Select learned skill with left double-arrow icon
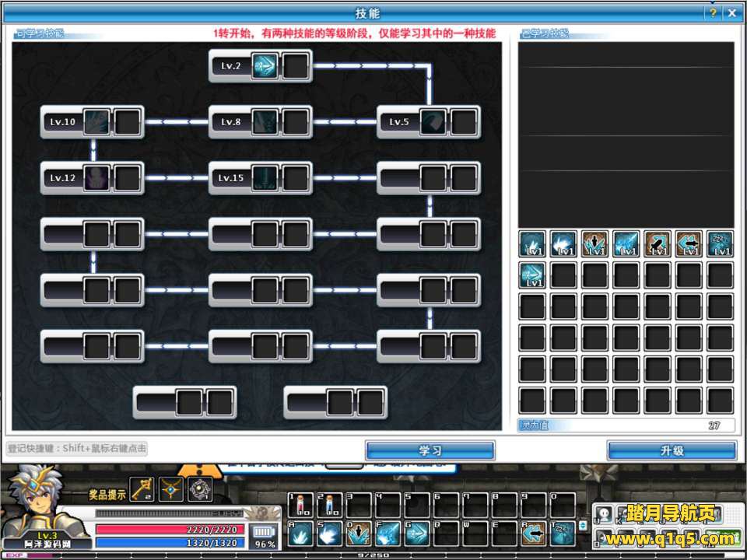Image resolution: width=747 pixels, height=560 pixels. point(689,244)
